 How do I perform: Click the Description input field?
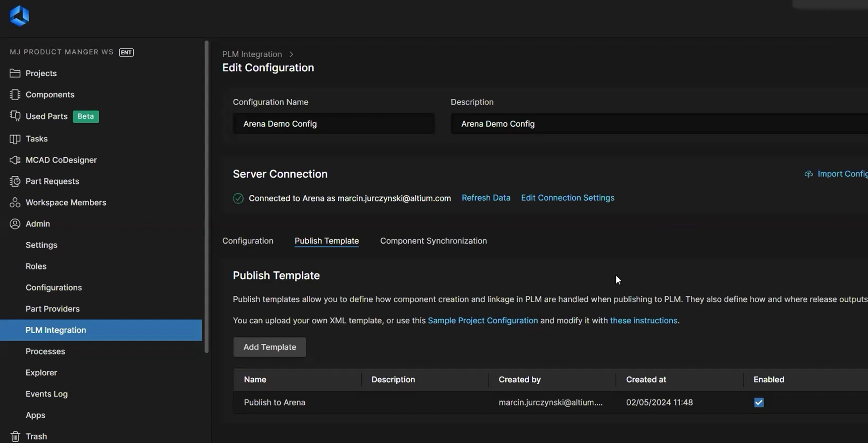coord(659,124)
